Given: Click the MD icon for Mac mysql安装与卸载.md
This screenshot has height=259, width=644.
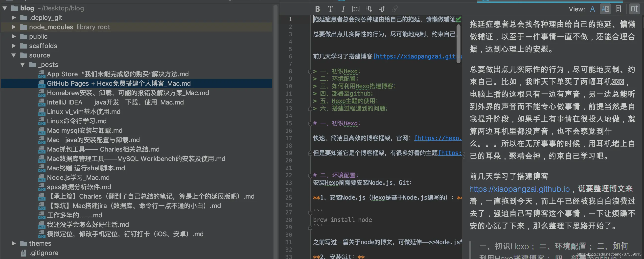Looking at the screenshot, I should [x=41, y=131].
